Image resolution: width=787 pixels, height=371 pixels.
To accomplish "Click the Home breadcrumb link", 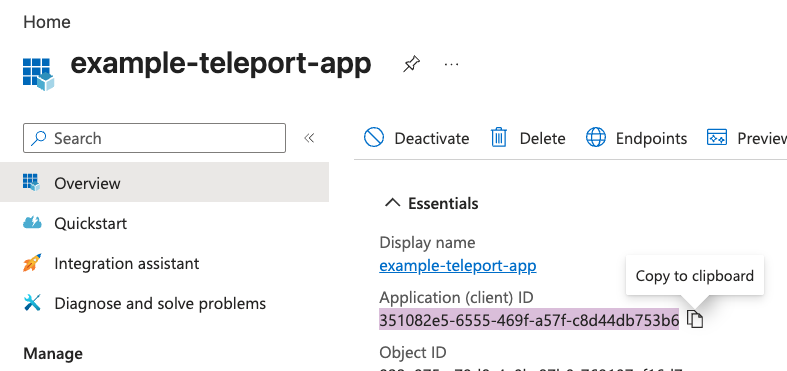I will [x=47, y=22].
